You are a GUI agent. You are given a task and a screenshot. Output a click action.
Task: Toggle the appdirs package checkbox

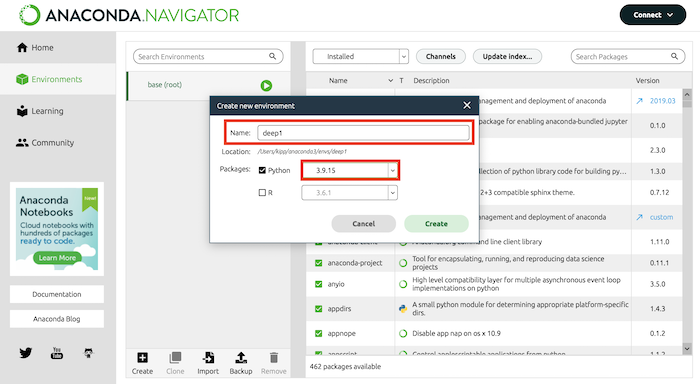click(318, 309)
